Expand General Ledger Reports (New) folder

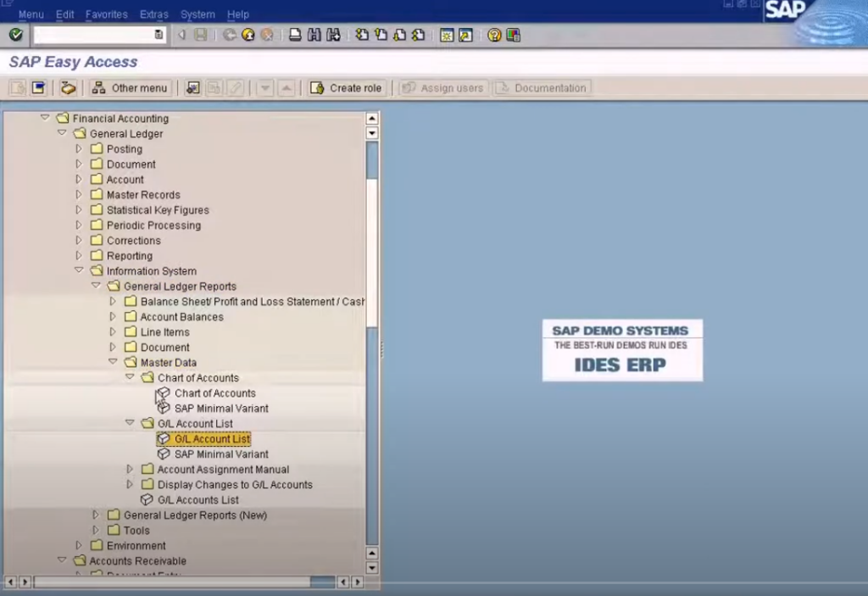coord(96,515)
